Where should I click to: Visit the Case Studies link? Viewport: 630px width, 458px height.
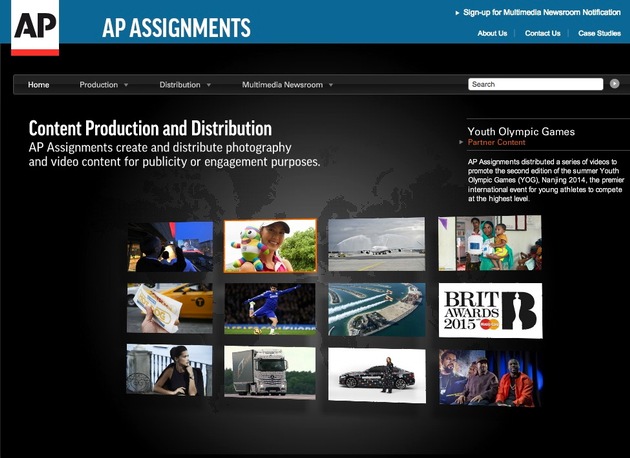point(599,33)
